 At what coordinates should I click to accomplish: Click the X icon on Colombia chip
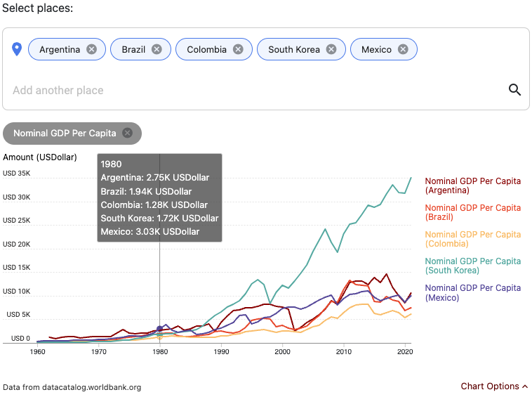(x=238, y=49)
